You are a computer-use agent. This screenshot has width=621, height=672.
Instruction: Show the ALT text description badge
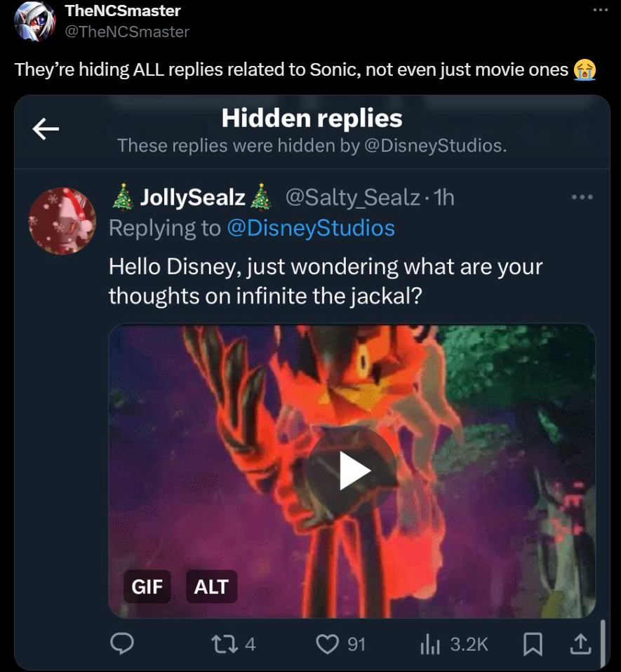point(211,586)
